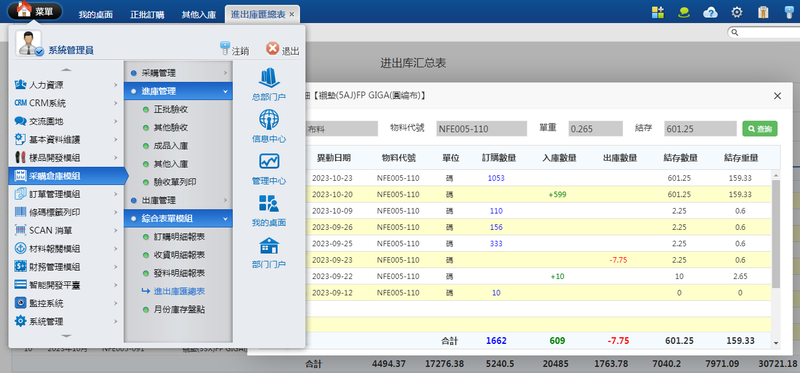Image resolution: width=800 pixels, height=373 pixels.
Task: Open 月份庫存盤點 submenu item
Action: [180, 309]
